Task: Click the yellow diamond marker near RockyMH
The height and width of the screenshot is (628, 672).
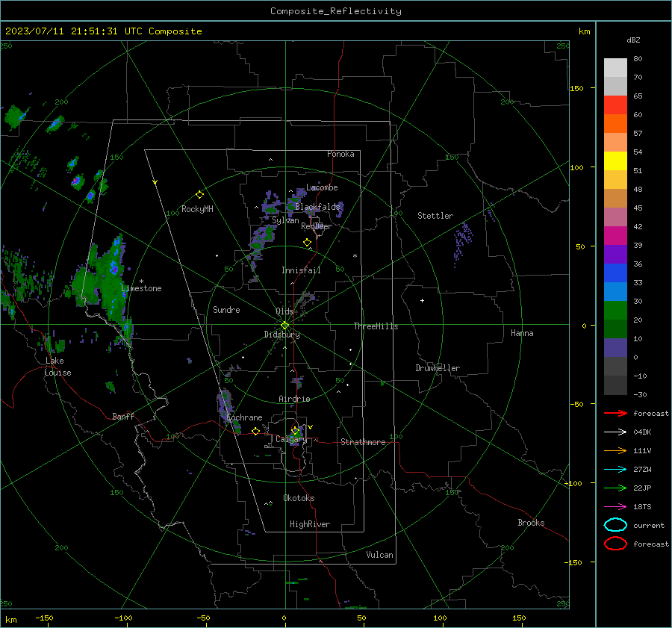Action: (x=199, y=195)
